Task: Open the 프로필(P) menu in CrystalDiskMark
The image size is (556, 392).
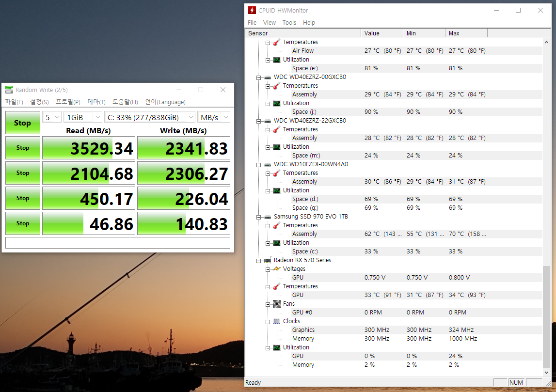Action: coord(68,102)
